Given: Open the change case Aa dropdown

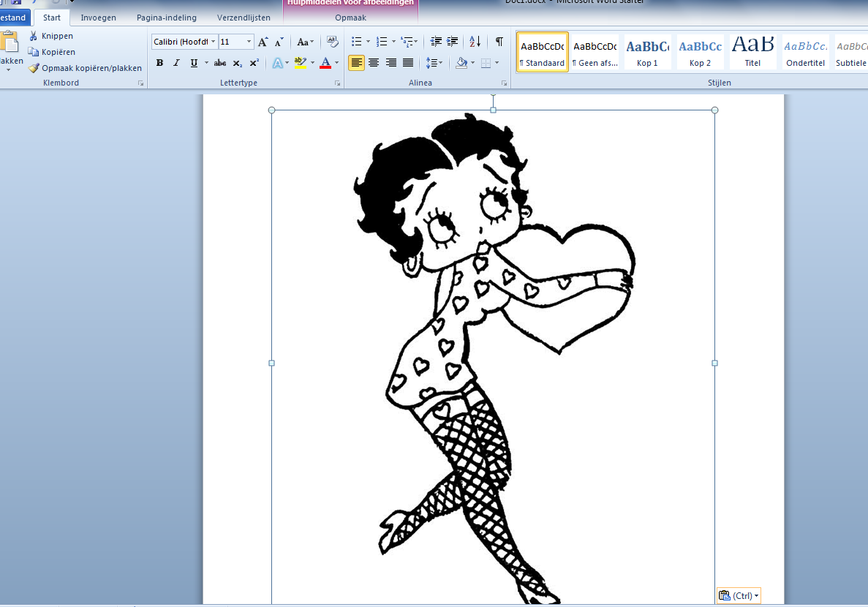Looking at the screenshot, I should (305, 42).
